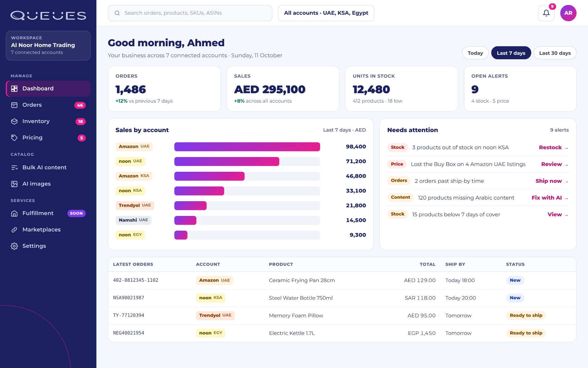Click the Bulk AI content icon

pyautogui.click(x=14, y=167)
